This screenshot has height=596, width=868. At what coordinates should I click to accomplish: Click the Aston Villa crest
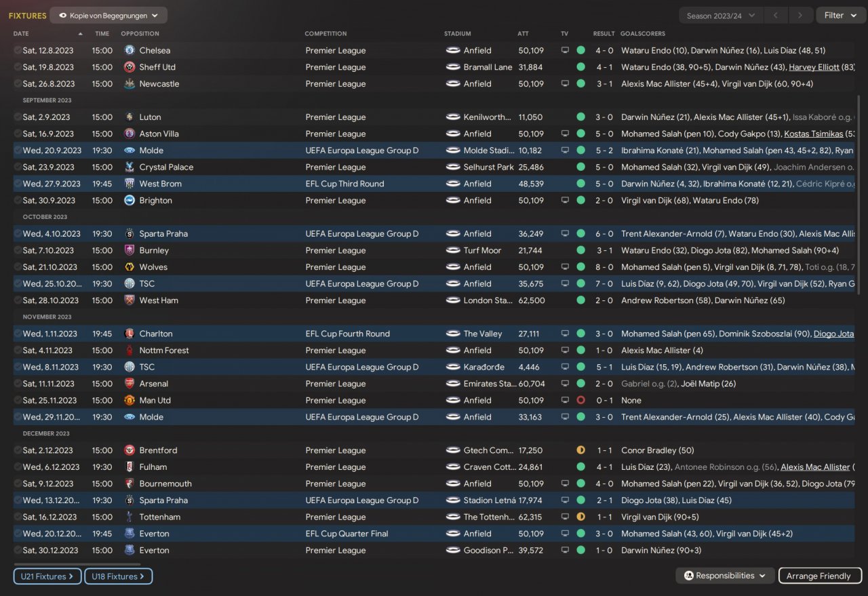130,134
